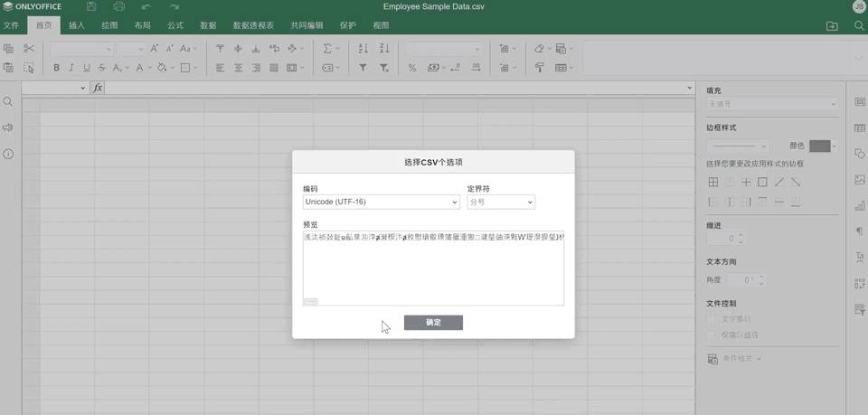The image size is (868, 415).
Task: Click the Increment font size icon
Action: [x=155, y=49]
